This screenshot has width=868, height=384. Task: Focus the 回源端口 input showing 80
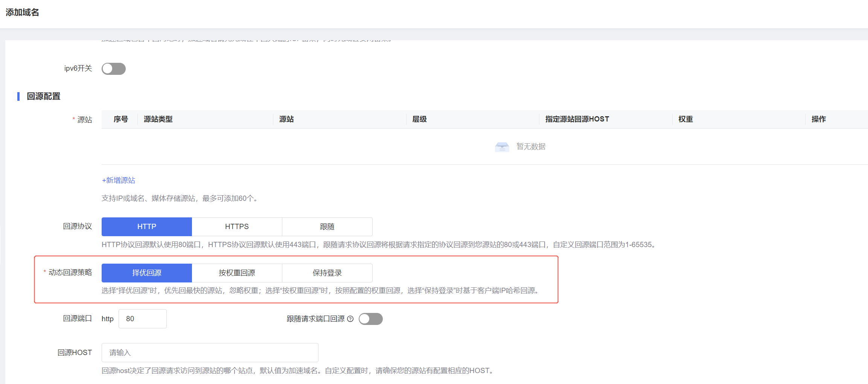click(x=143, y=319)
